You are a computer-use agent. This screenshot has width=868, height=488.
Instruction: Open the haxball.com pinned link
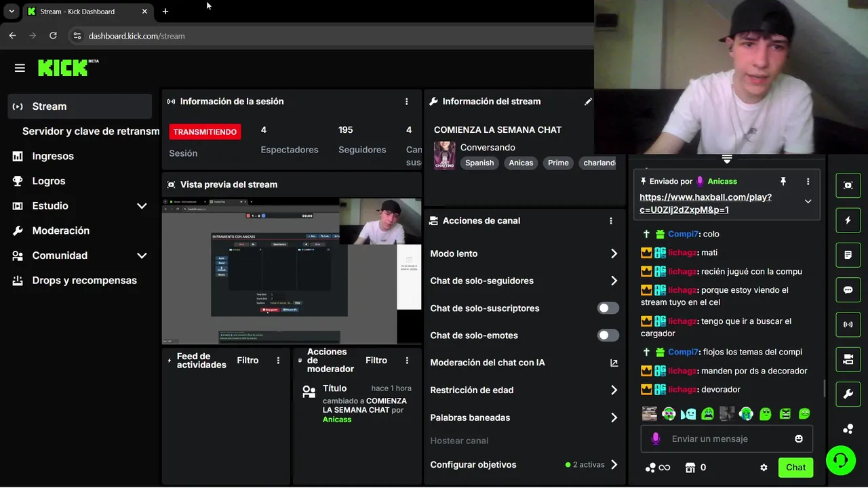pyautogui.click(x=705, y=203)
